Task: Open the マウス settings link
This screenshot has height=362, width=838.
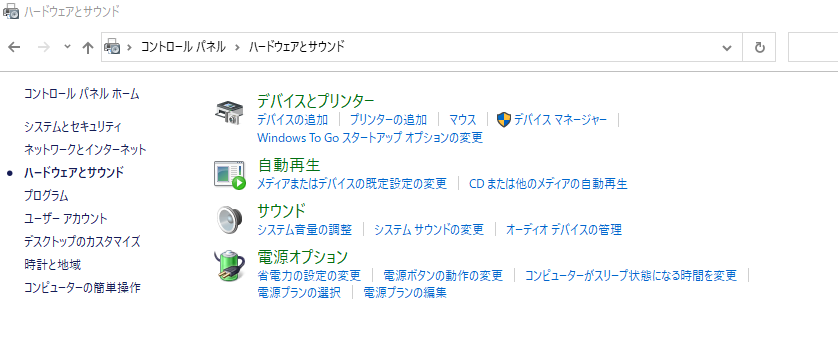Action: click(462, 120)
